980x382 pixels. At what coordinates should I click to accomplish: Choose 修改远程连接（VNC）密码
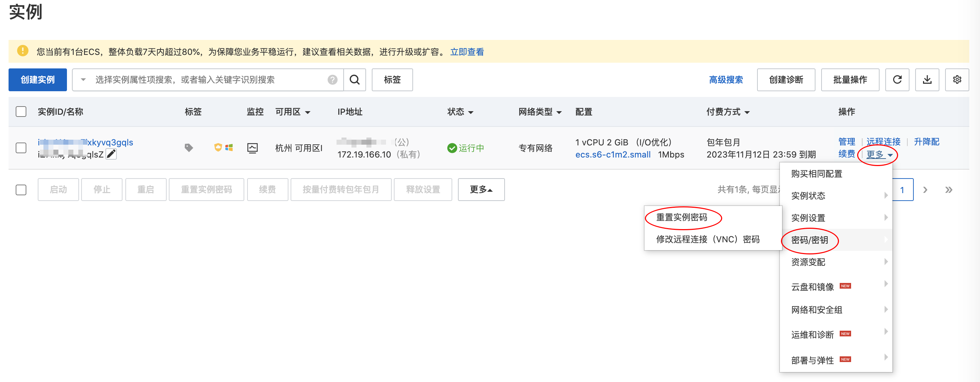(713, 239)
